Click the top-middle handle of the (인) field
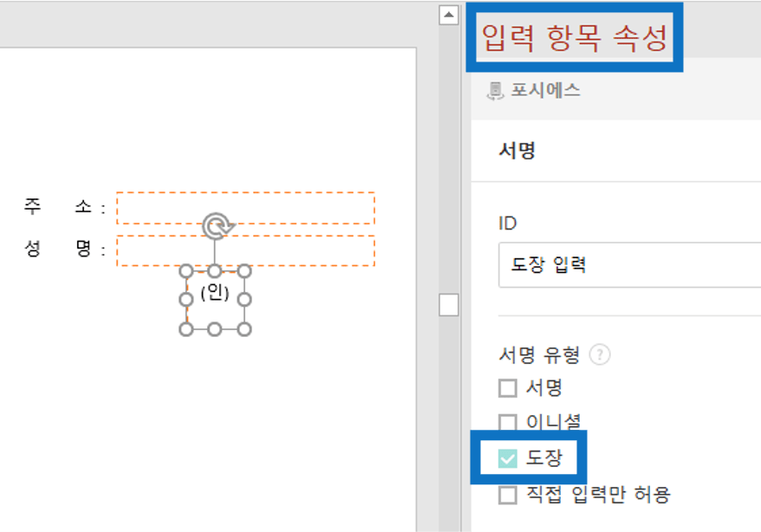 click(215, 271)
